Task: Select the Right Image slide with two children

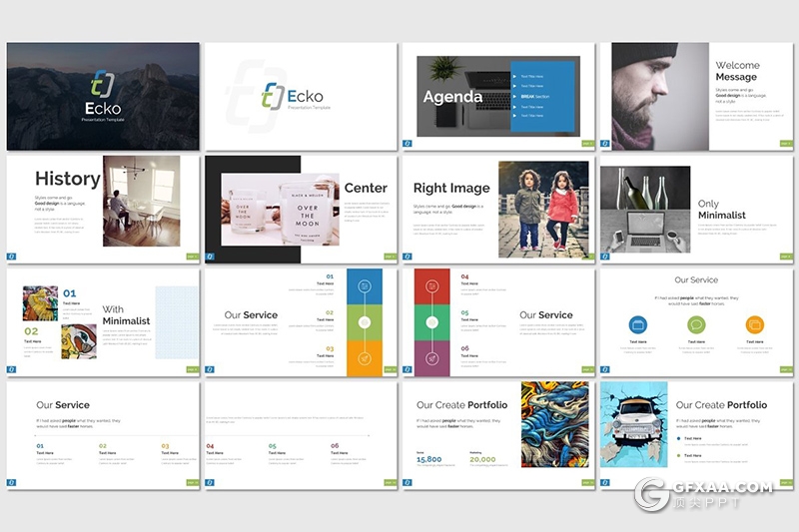Action: [x=497, y=209]
